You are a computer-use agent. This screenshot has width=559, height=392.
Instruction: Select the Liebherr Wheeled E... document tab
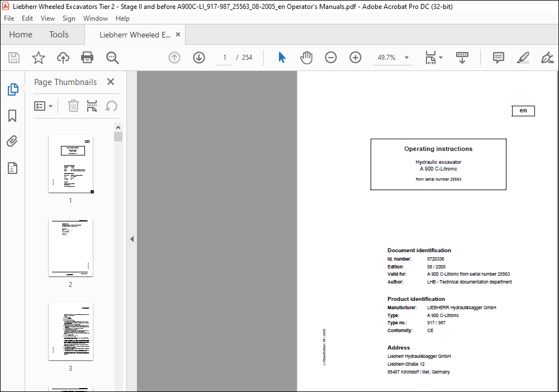click(x=135, y=35)
